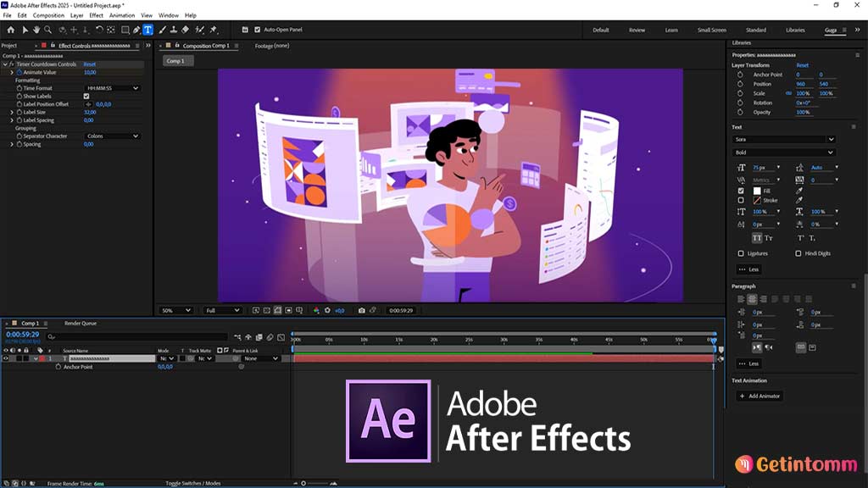Click the stroke color eyedropper
The height and width of the screenshot is (488, 868).
(798, 200)
